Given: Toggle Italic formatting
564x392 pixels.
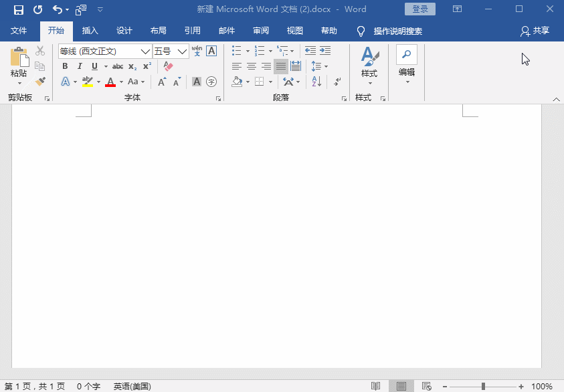Looking at the screenshot, I should pyautogui.click(x=80, y=66).
